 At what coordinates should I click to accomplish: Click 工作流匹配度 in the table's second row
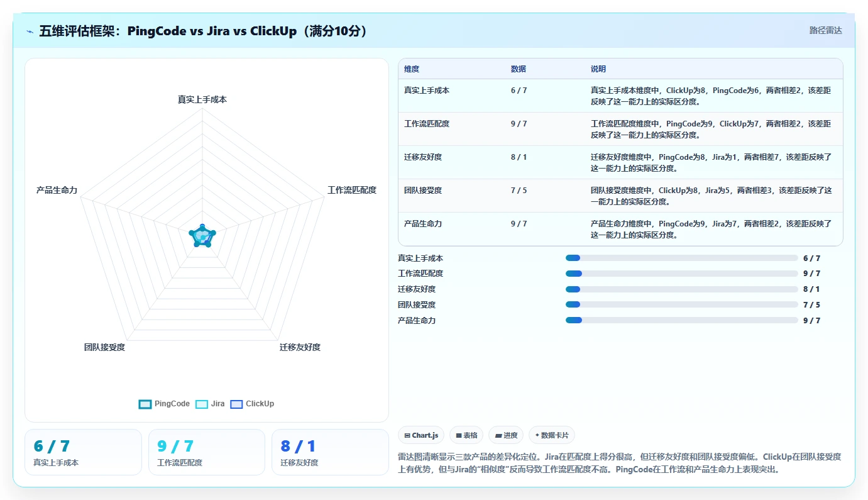[427, 124]
